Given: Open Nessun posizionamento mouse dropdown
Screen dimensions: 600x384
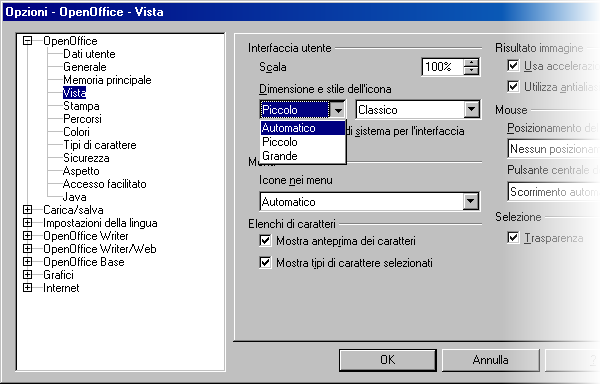Looking at the screenshot, I should pos(554,148).
